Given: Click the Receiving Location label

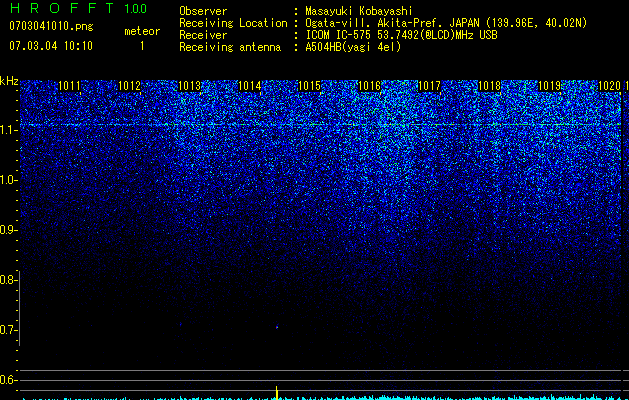Looking at the screenshot, I should click(x=233, y=23).
